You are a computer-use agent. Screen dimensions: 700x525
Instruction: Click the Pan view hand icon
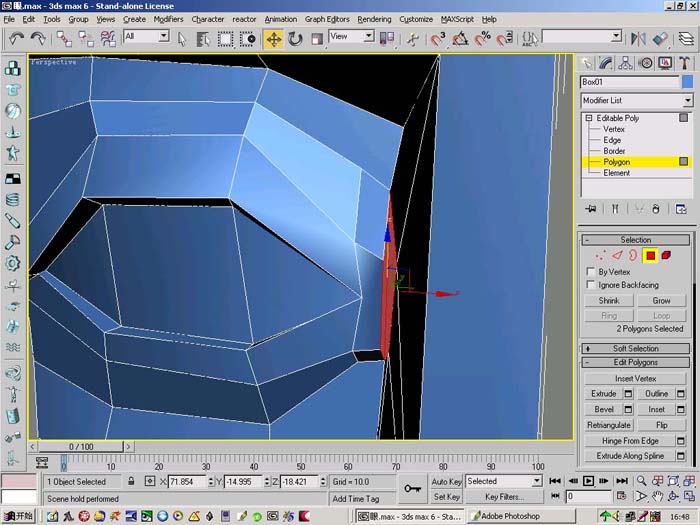pyautogui.click(x=657, y=496)
